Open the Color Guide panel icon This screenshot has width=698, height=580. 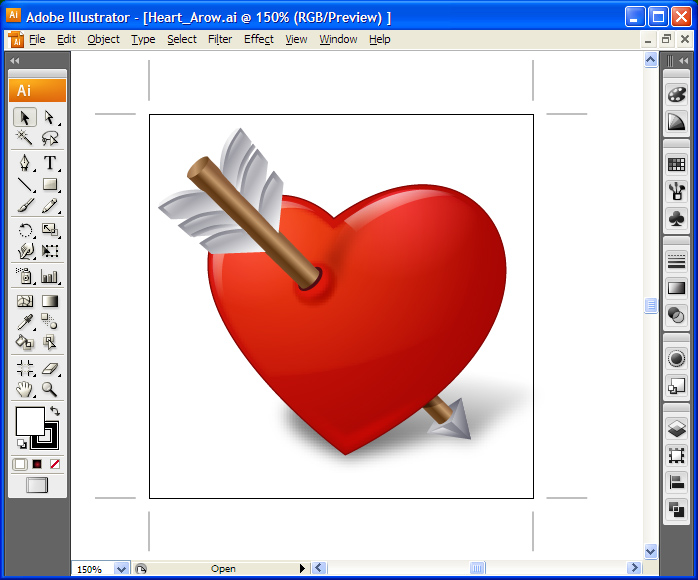pyautogui.click(x=676, y=122)
